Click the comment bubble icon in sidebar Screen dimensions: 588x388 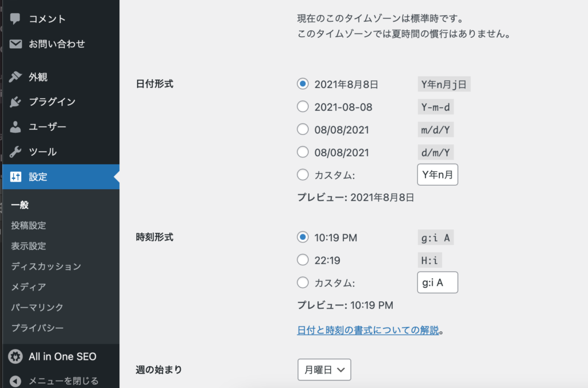point(16,19)
